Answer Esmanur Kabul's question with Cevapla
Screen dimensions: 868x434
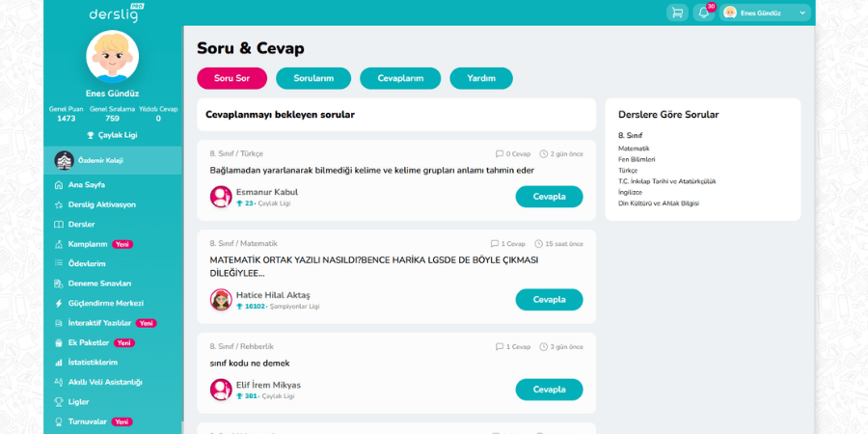click(549, 197)
